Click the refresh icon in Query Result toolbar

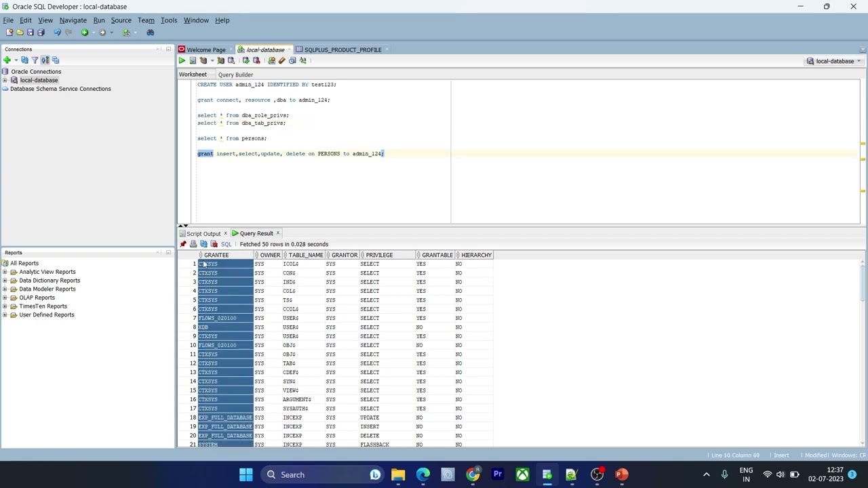[x=203, y=244]
